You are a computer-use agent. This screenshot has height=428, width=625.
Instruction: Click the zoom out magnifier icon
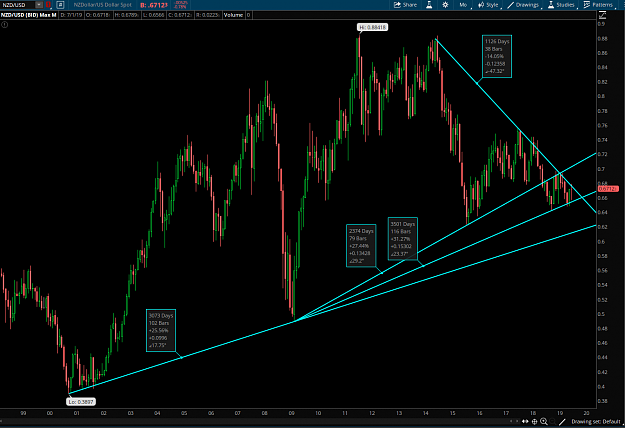pos(552,421)
